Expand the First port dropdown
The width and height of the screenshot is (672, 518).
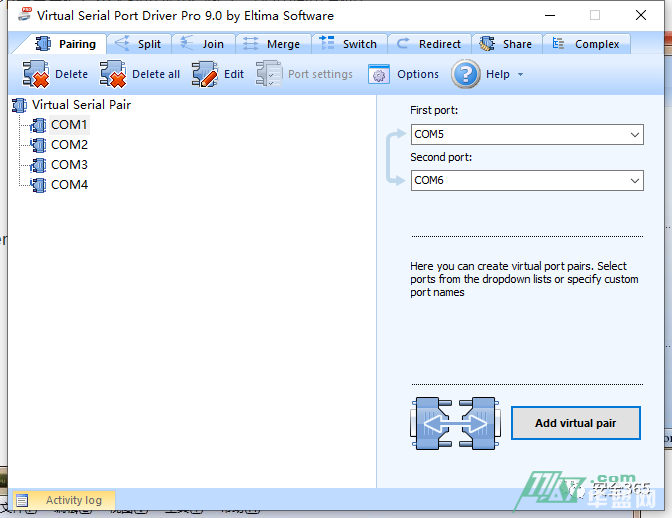635,135
